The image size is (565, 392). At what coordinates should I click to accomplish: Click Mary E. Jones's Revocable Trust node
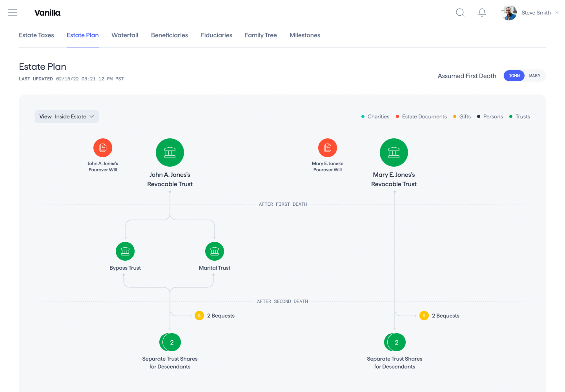coord(394,152)
